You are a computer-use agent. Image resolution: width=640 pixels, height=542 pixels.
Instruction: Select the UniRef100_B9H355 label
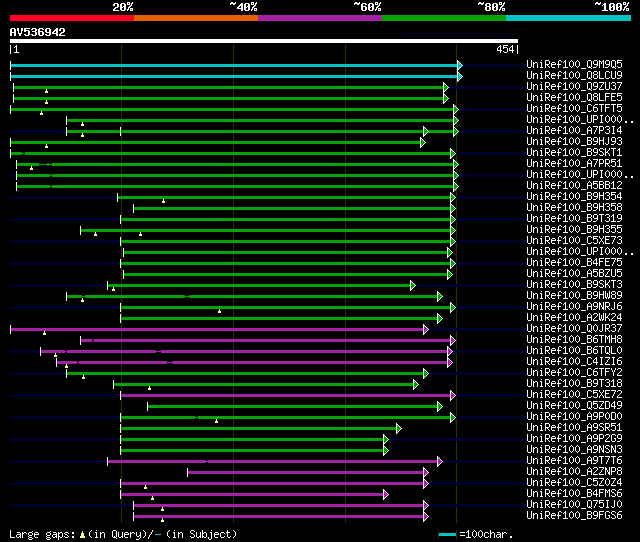click(574, 229)
